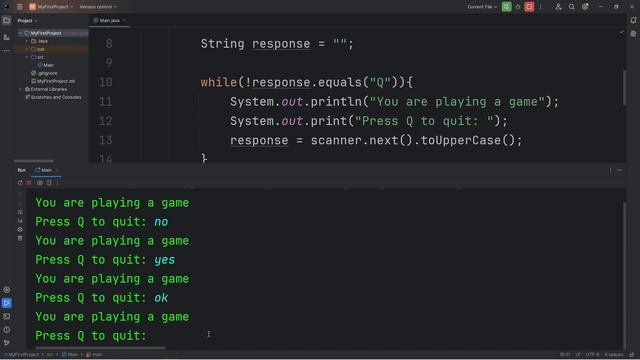The image size is (640, 360).
Task: Click src breadcrumb in status bar
Action: pos(50,355)
